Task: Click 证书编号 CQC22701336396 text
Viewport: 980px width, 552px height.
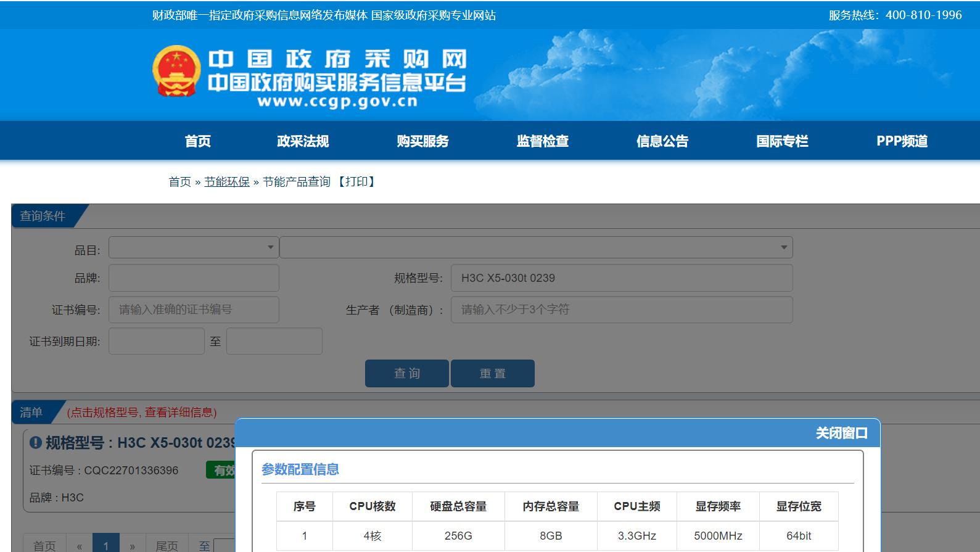Action: coord(104,471)
